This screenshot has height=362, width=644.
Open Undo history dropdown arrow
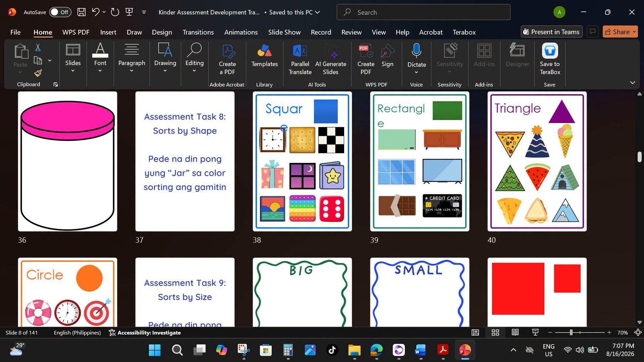[104, 12]
